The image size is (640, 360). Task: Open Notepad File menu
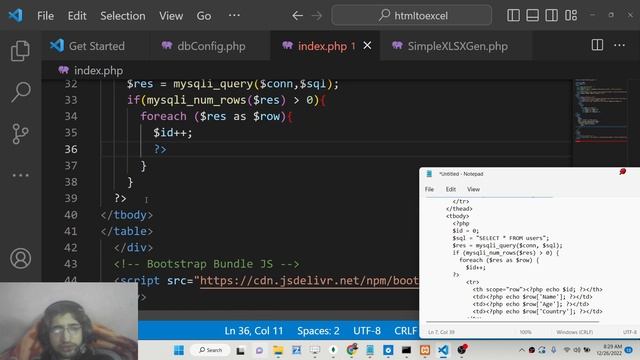429,189
